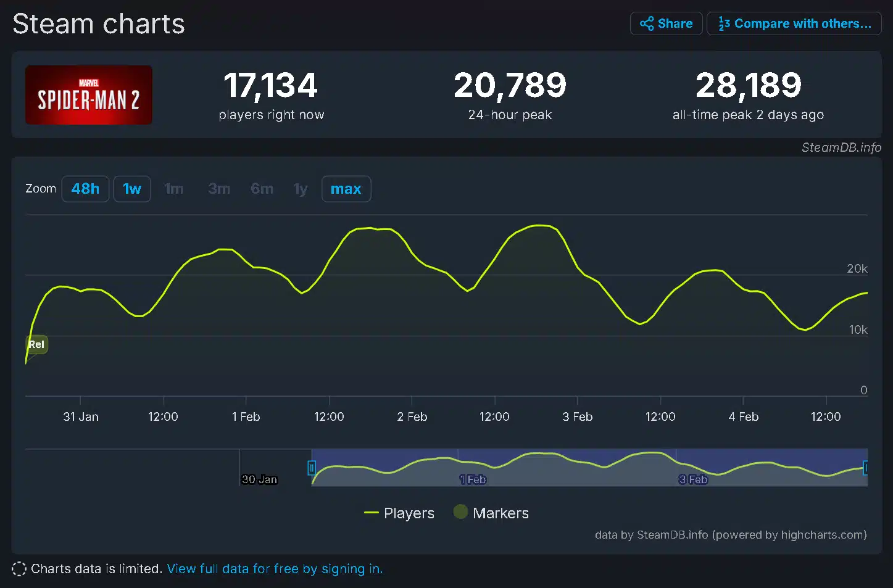The height and width of the screenshot is (588, 893).
Task: Click the 10k y-axis label
Action: coord(858,329)
